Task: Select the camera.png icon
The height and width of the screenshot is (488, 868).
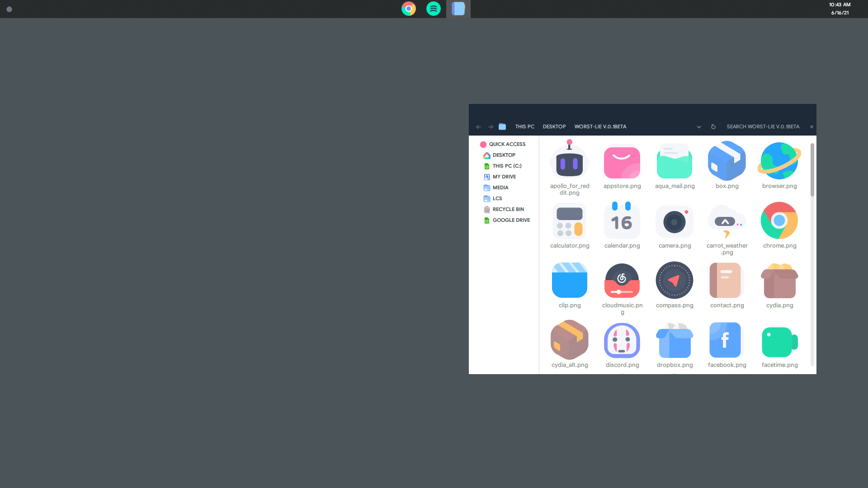Action: click(675, 222)
